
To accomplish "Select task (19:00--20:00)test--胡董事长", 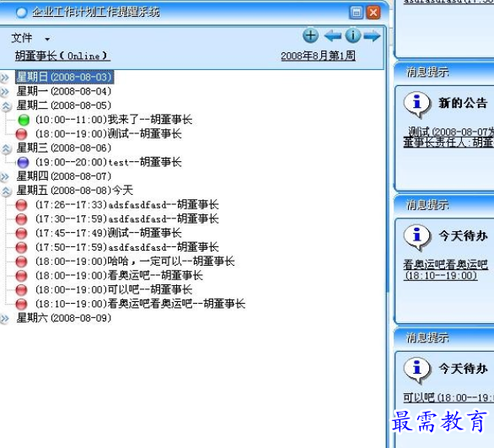I will coord(108,162).
